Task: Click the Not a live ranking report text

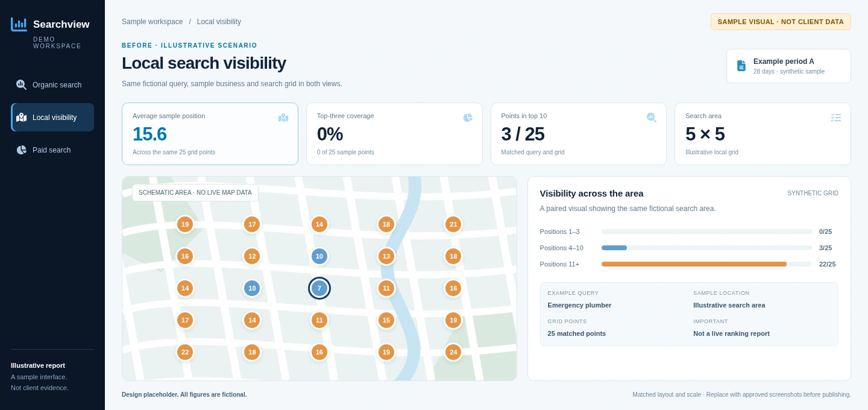Action: pyautogui.click(x=731, y=333)
